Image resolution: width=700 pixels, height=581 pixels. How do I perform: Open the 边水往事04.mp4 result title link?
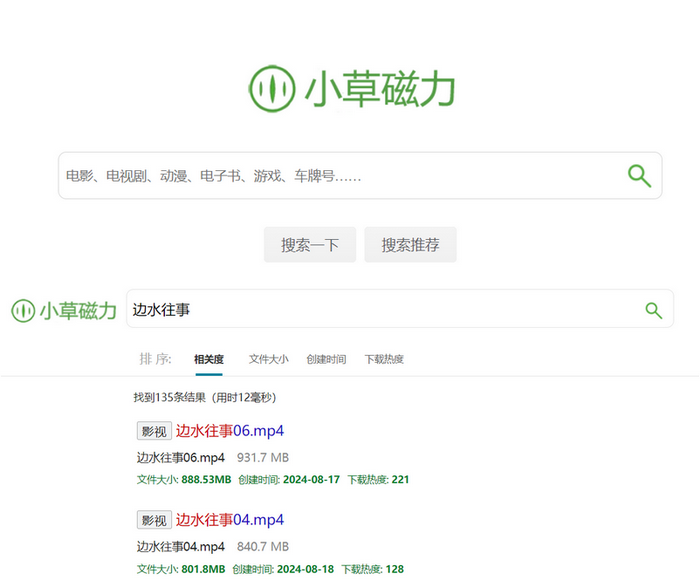coord(230,520)
